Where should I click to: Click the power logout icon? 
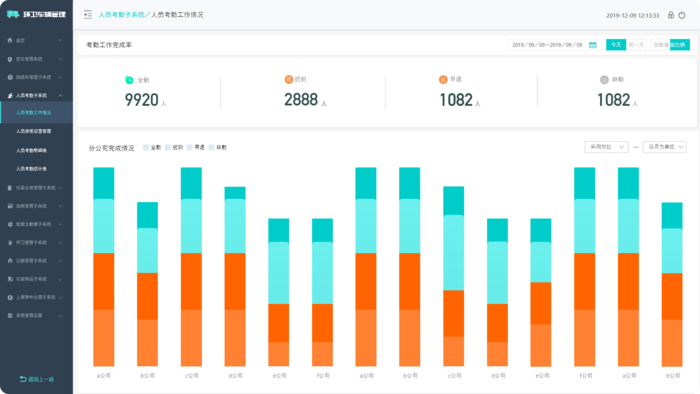(682, 15)
